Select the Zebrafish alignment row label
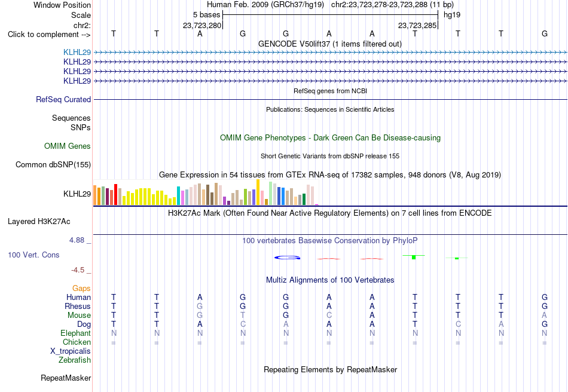 point(75,360)
